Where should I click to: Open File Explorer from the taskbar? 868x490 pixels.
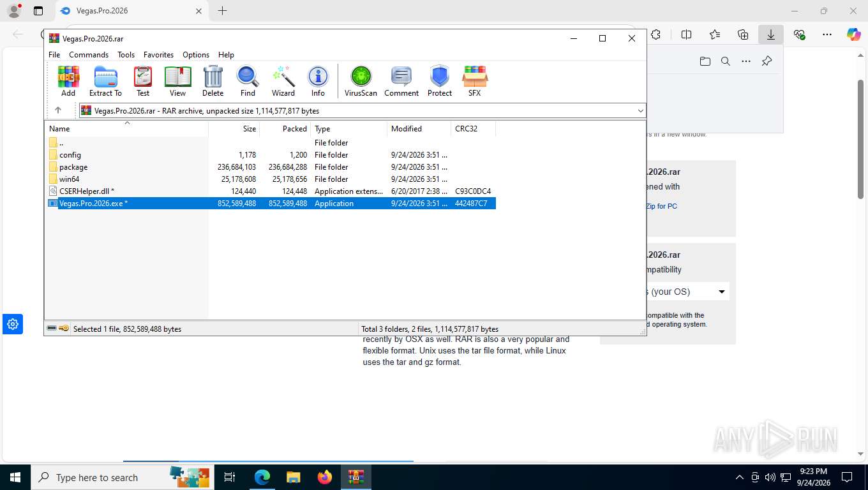pyautogui.click(x=293, y=477)
